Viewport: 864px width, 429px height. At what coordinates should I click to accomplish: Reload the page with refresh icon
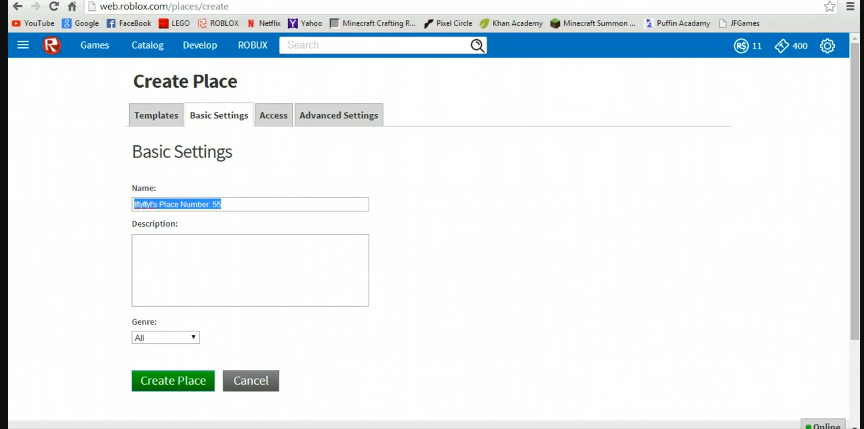pyautogui.click(x=54, y=6)
